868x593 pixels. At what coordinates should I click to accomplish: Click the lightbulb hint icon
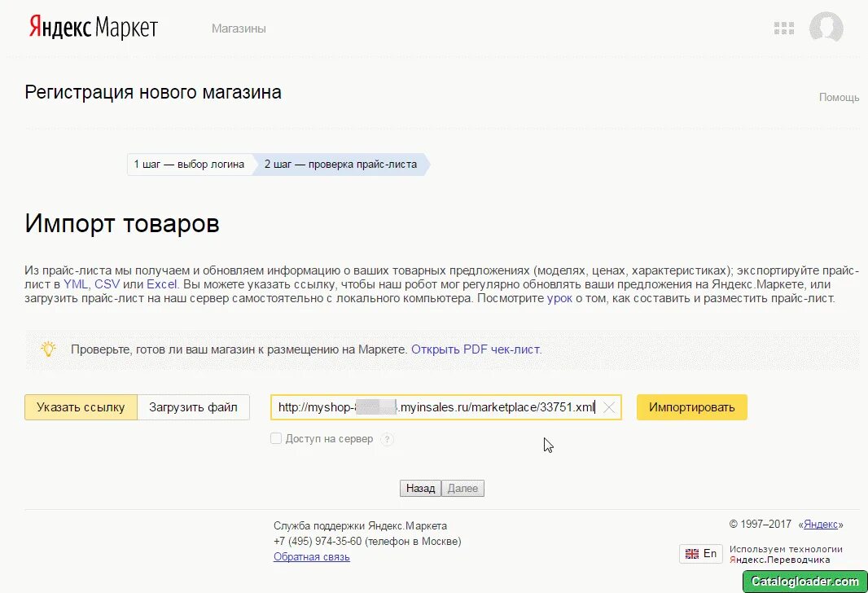(48, 349)
